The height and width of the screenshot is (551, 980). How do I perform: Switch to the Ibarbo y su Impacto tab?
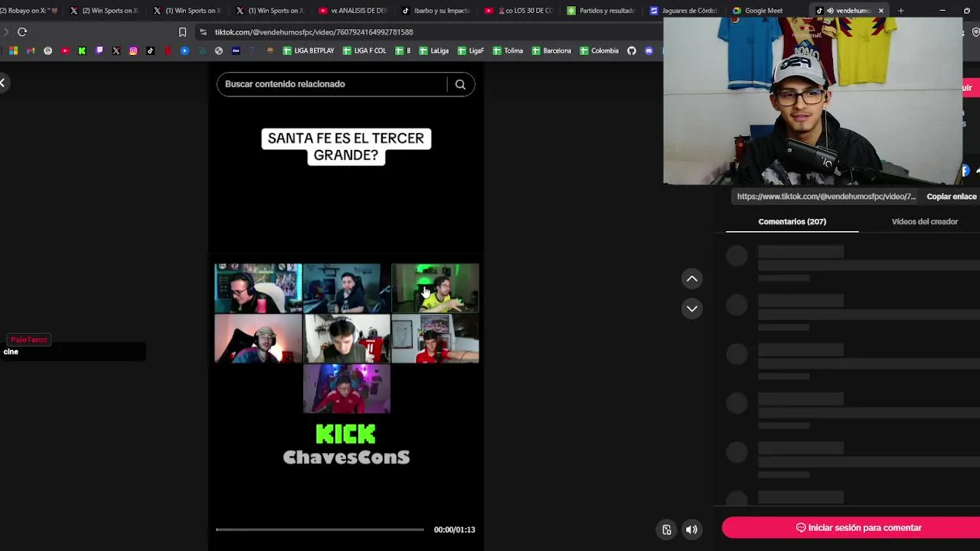pos(435,11)
